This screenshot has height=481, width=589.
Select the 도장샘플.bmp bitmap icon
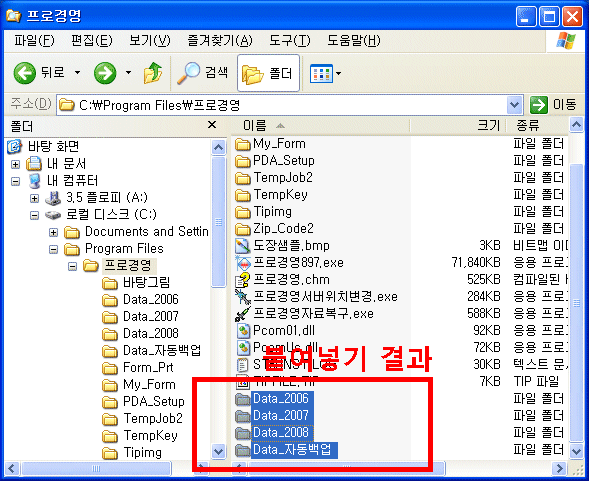[x=243, y=246]
